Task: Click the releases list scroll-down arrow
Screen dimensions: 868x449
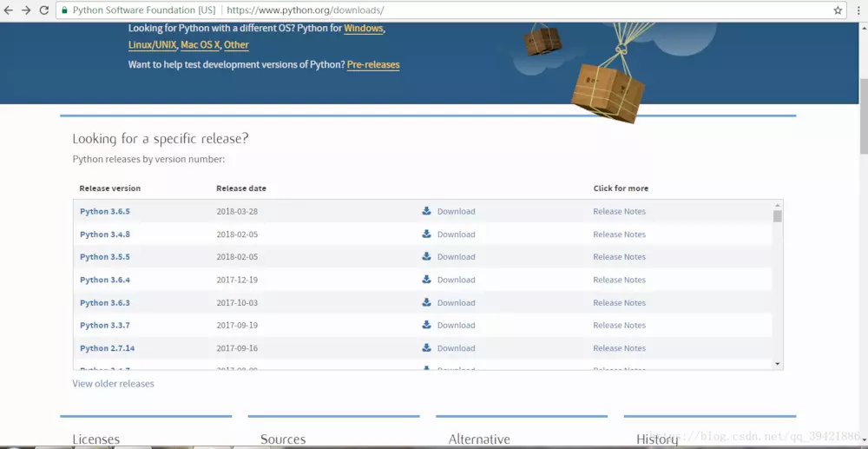Action: [x=777, y=364]
